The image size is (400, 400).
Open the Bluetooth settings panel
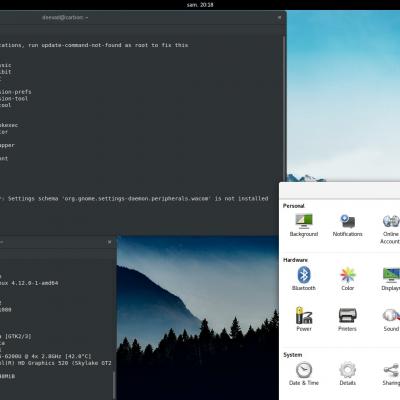coord(304,278)
